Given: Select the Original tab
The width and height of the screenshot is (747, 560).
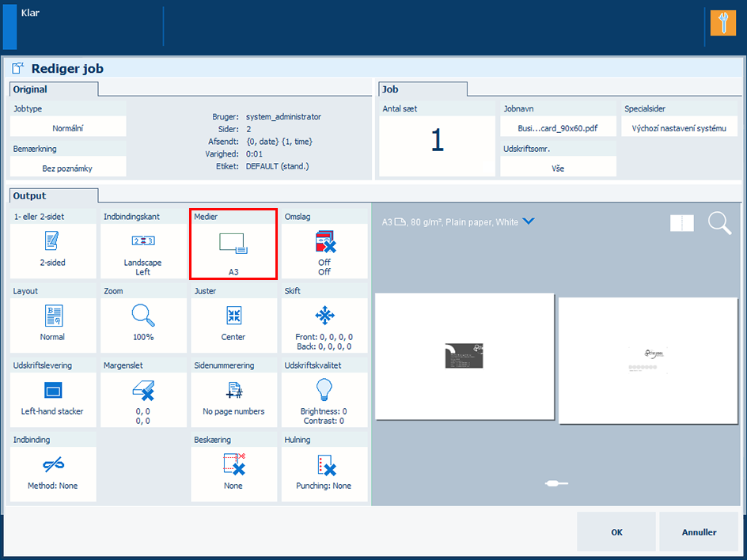Looking at the screenshot, I should [53, 89].
